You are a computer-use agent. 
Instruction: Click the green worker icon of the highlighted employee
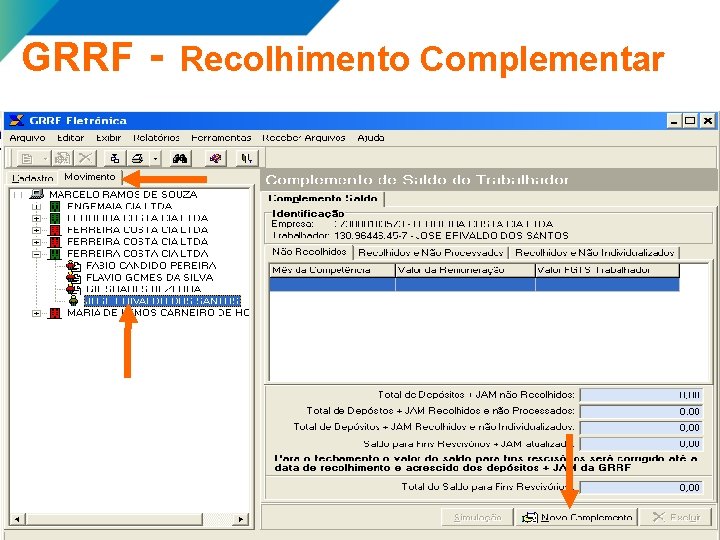point(73,301)
